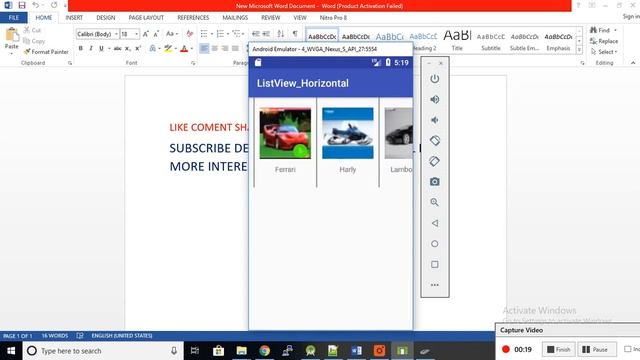Viewport: 640px width, 360px height.
Task: Click Grow Font icon
Action: pyautogui.click(x=146, y=34)
